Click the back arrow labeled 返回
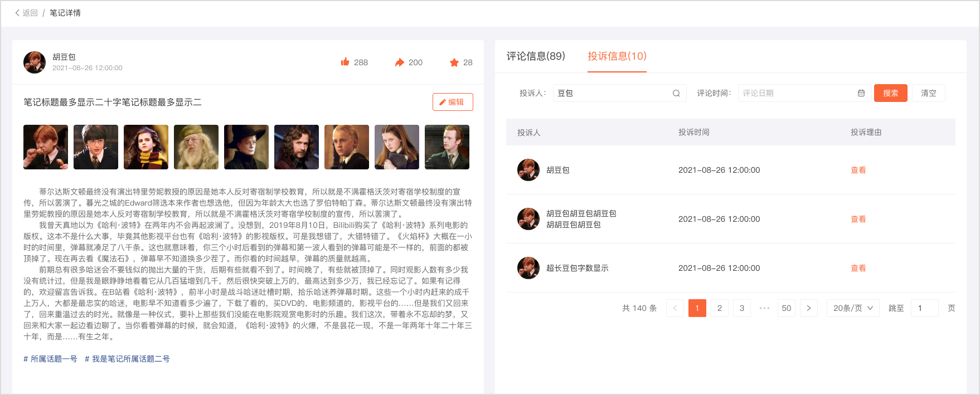This screenshot has width=980, height=395. 26,13
